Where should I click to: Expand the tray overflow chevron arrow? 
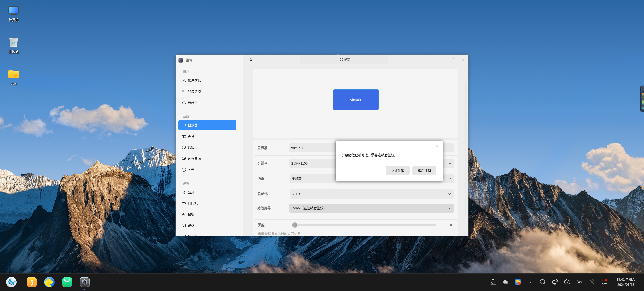click(x=530, y=282)
